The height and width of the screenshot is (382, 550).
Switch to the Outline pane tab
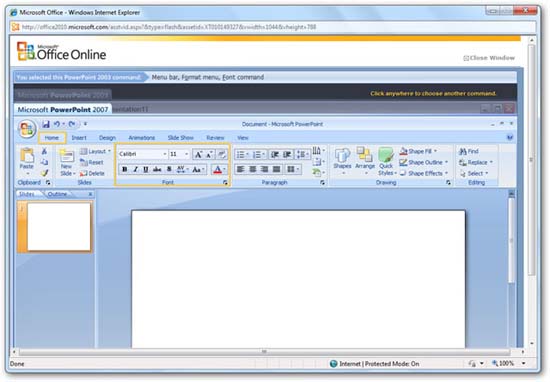(57, 194)
